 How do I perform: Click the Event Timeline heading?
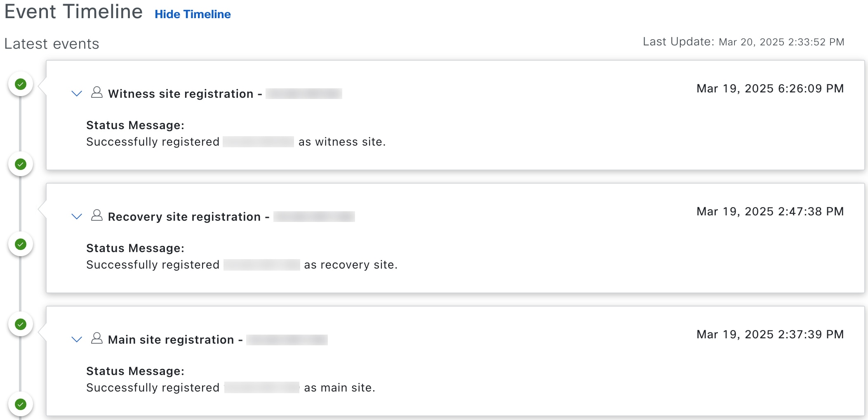click(x=73, y=12)
